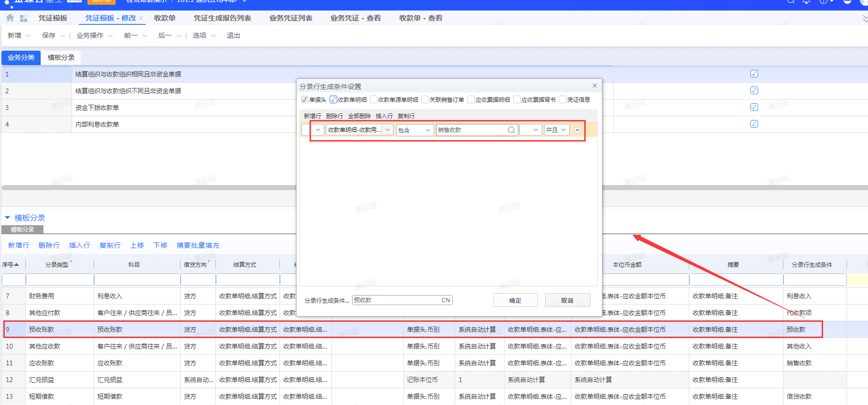Click the 记账本位币 cell in row 12
868x405 pixels.
click(429, 380)
